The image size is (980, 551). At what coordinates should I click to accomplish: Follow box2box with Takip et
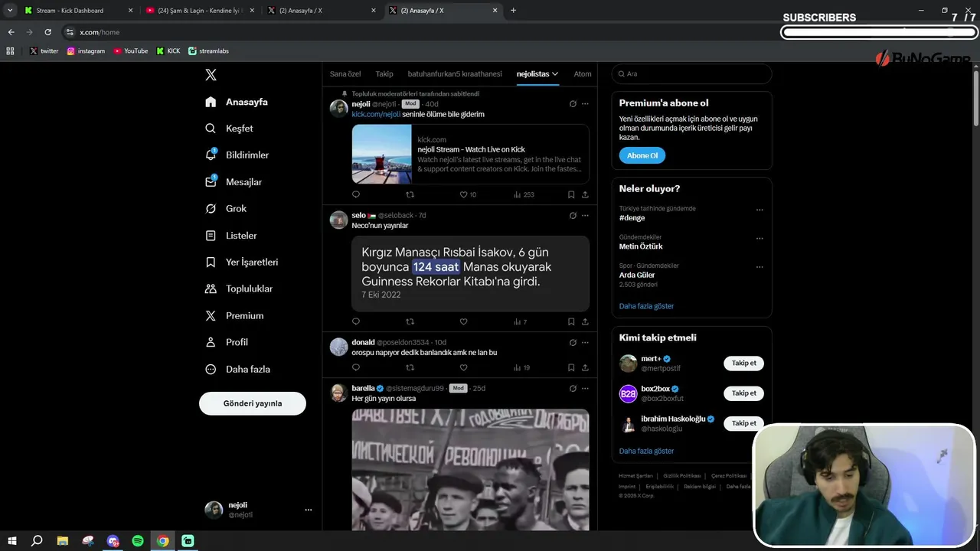743,393
